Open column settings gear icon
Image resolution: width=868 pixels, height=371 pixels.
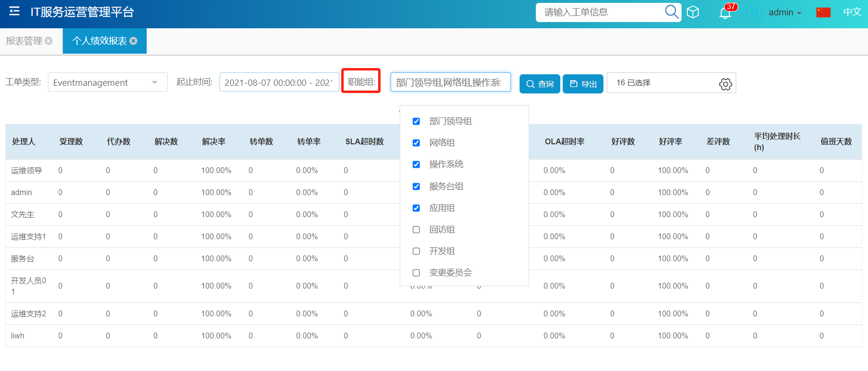(x=725, y=84)
